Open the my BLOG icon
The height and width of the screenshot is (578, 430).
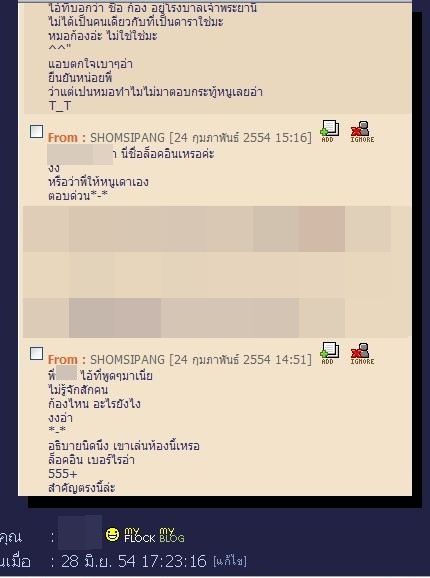click(172, 535)
